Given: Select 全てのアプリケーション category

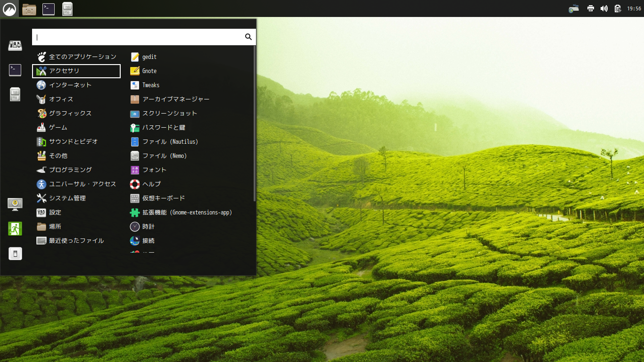Looking at the screenshot, I should tap(76, 57).
